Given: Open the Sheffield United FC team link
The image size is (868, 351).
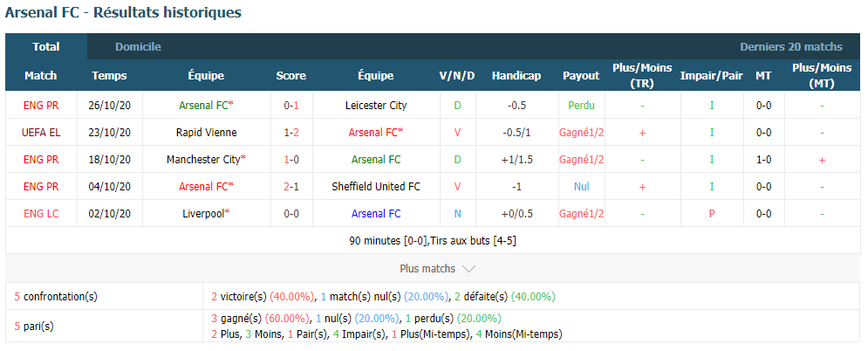Looking at the screenshot, I should pyautogui.click(x=376, y=187).
